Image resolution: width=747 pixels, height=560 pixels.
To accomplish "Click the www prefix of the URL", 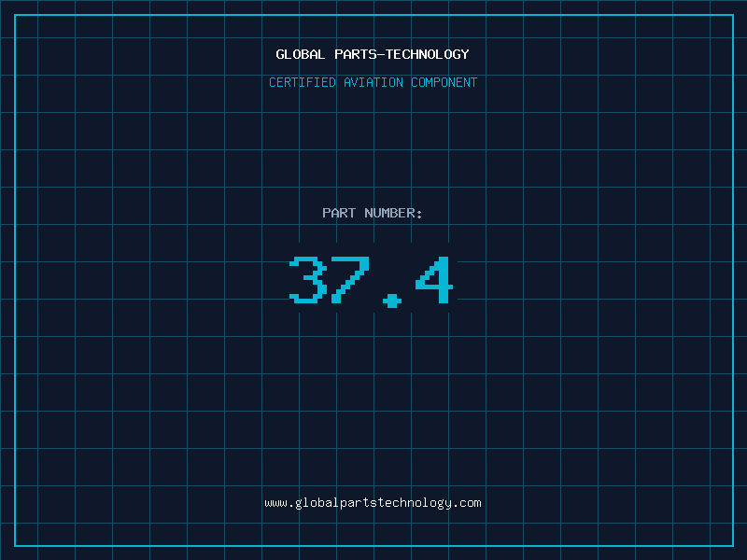I will click(x=275, y=503).
